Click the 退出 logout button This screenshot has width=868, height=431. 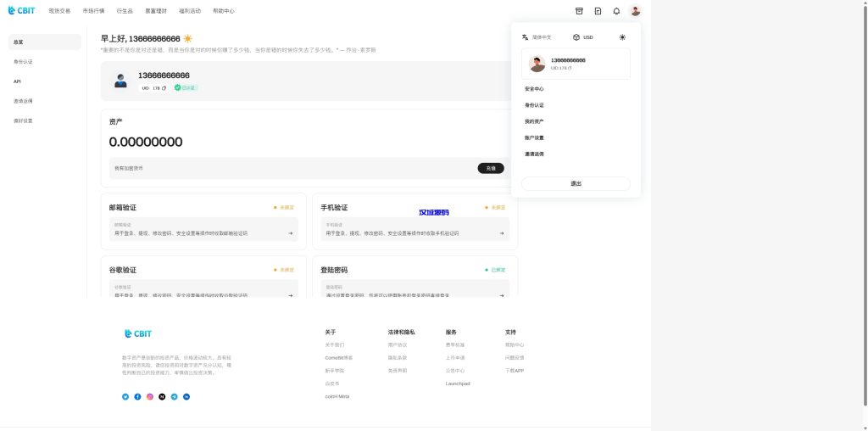[576, 183]
